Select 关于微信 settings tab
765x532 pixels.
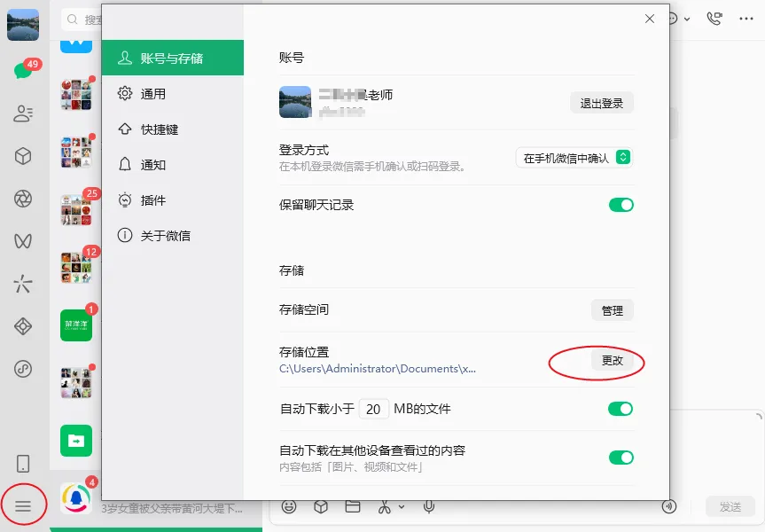(x=173, y=236)
